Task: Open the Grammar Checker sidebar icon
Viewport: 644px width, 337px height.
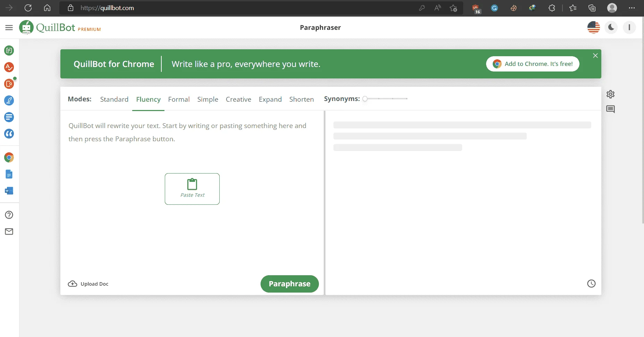Action: pos(9,67)
